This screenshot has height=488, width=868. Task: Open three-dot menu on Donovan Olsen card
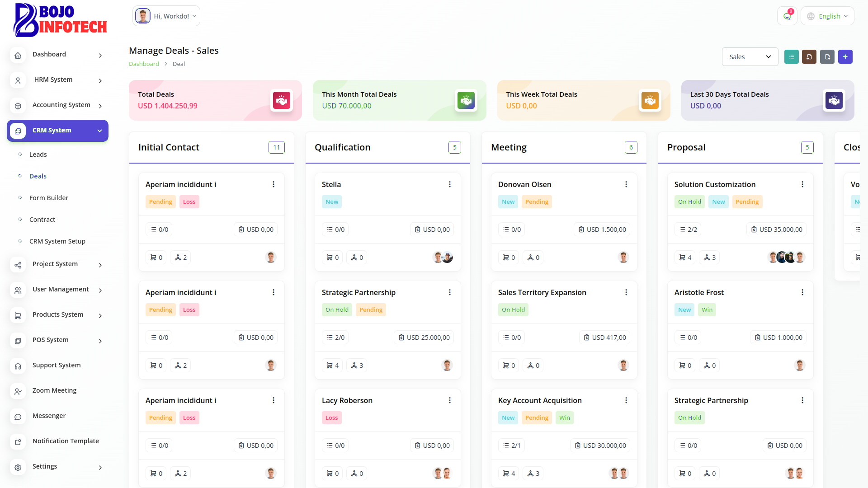click(x=626, y=184)
